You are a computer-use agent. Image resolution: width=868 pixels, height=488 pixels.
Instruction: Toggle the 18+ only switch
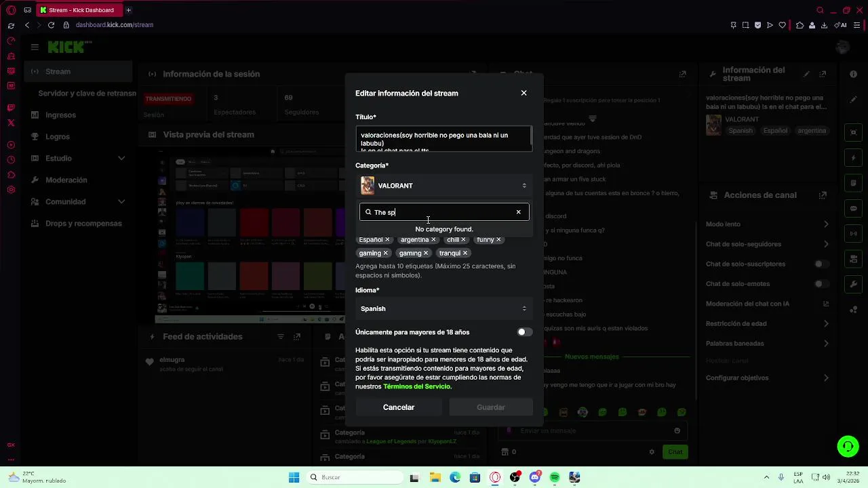(x=524, y=332)
